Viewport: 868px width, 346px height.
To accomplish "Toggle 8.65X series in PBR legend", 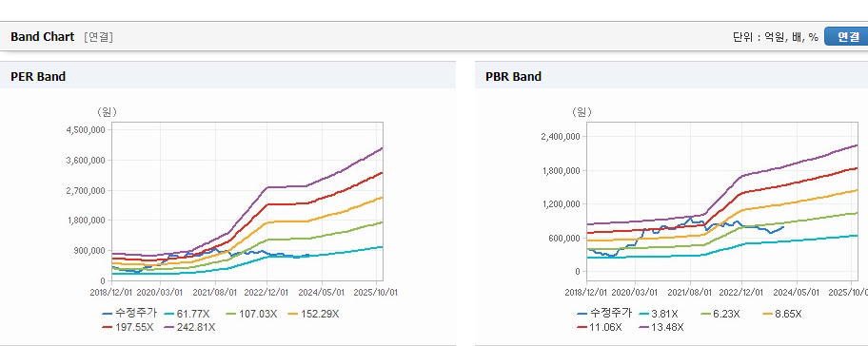I will [782, 314].
